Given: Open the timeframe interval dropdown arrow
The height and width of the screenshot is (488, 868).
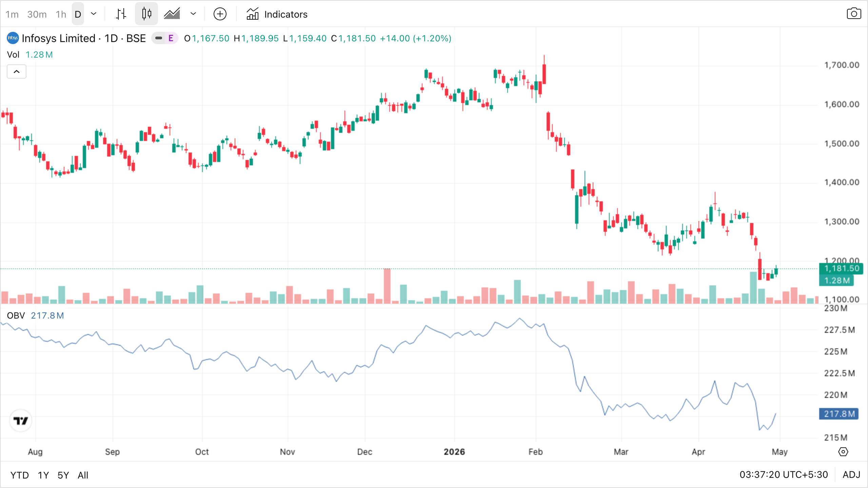Looking at the screenshot, I should pyautogui.click(x=94, y=14).
